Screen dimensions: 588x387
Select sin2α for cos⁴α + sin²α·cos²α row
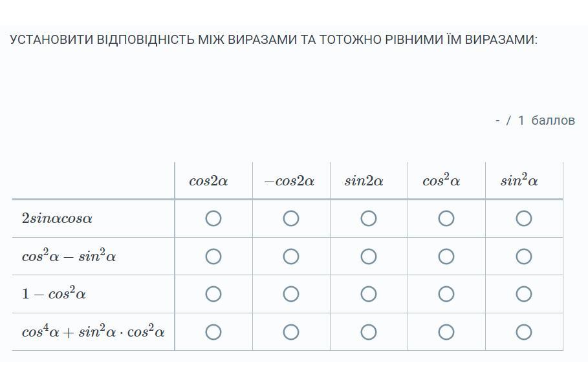pyautogui.click(x=369, y=332)
